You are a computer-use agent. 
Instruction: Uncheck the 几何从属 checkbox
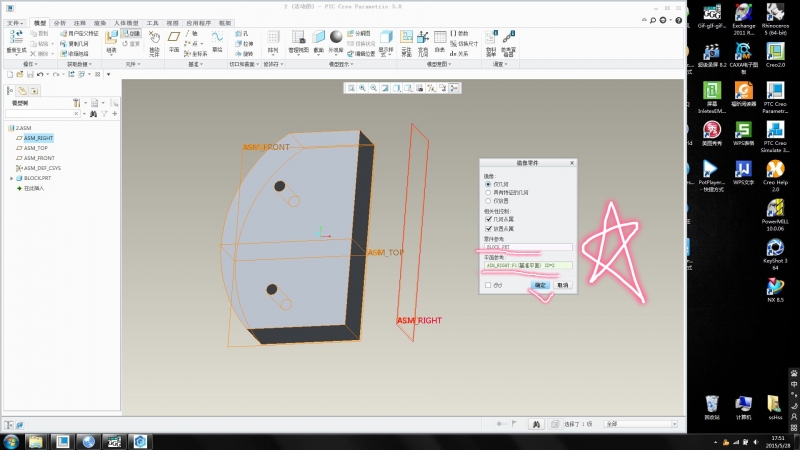tap(489, 219)
